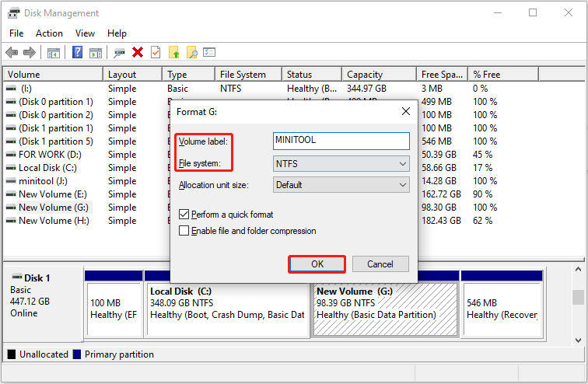The width and height of the screenshot is (588, 384).
Task: Click the Disk 1 Basic label panel
Action: tap(43, 303)
